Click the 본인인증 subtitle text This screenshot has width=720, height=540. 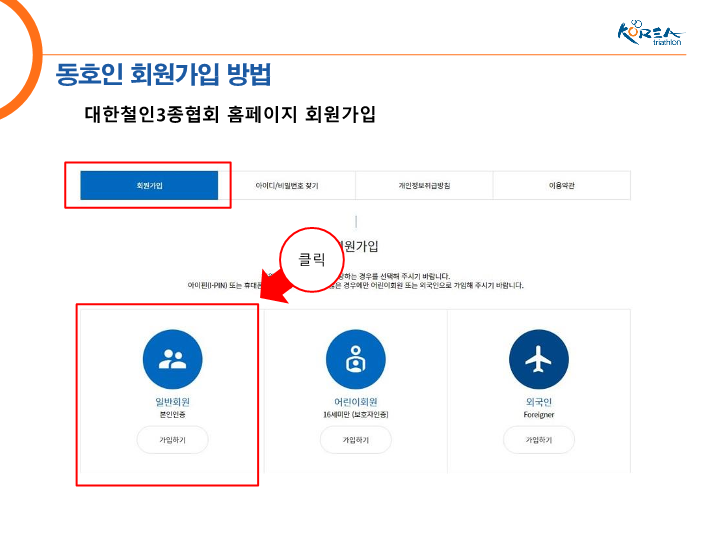coord(172,415)
